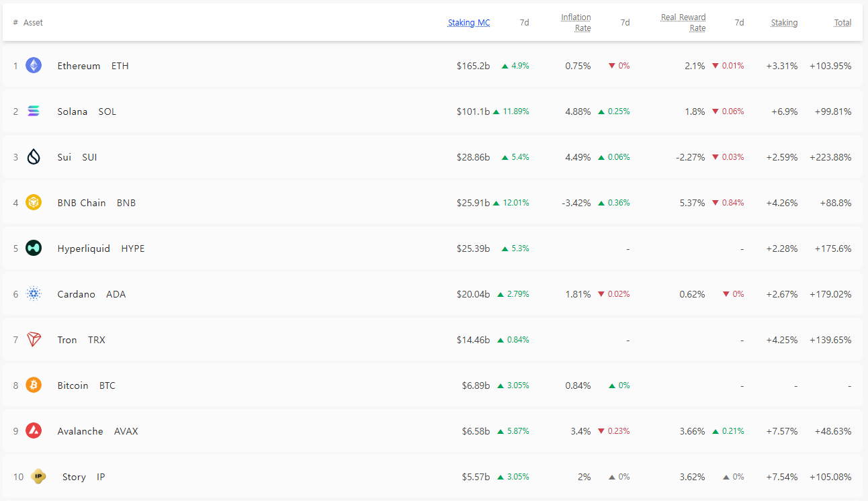The image size is (868, 501).
Task: Click the Ethereum logo icon
Action: coord(34,65)
